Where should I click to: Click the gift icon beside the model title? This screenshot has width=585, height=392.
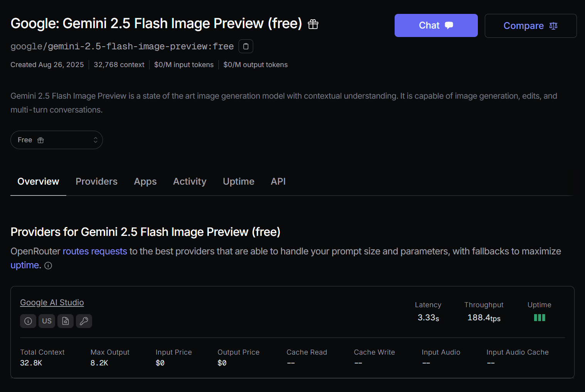pyautogui.click(x=313, y=24)
